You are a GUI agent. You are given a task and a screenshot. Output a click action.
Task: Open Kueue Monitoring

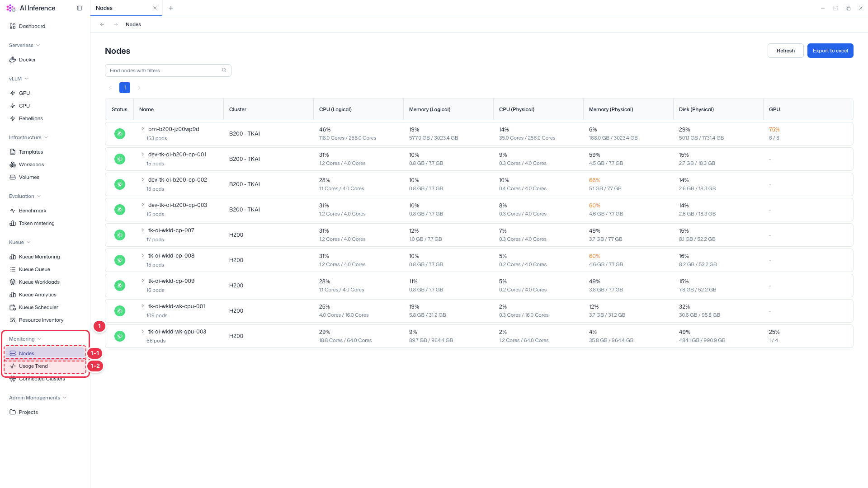(39, 257)
